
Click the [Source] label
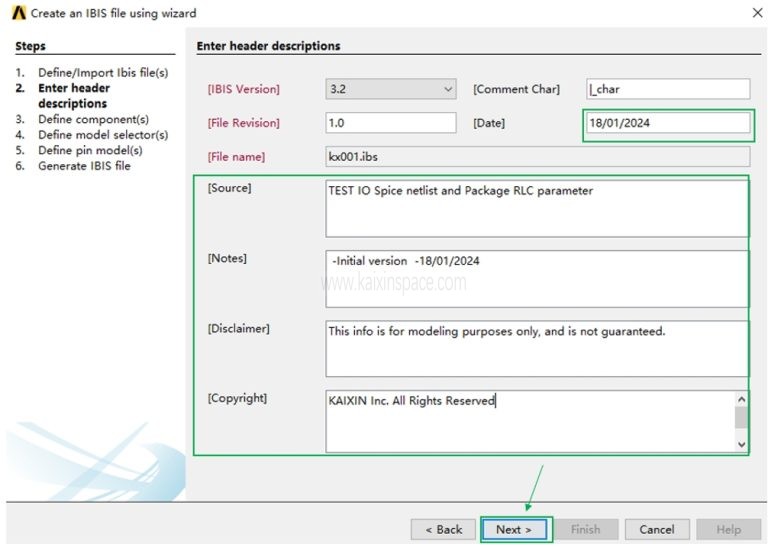tap(229, 188)
